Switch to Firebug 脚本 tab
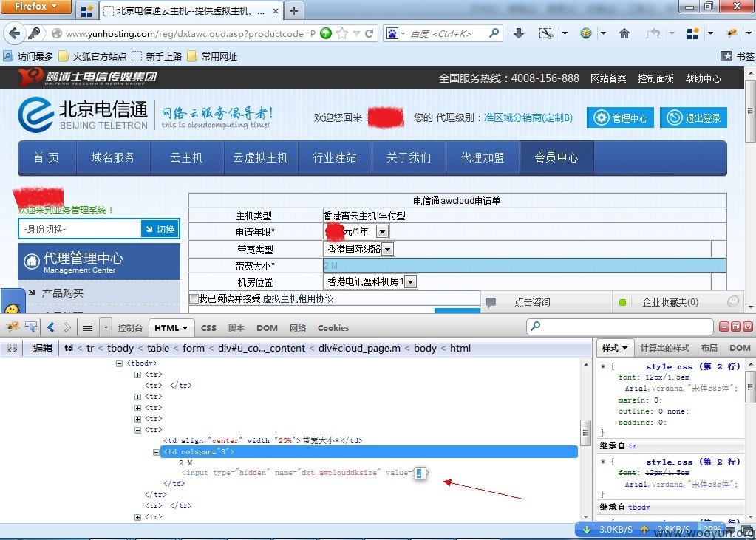 (x=236, y=328)
